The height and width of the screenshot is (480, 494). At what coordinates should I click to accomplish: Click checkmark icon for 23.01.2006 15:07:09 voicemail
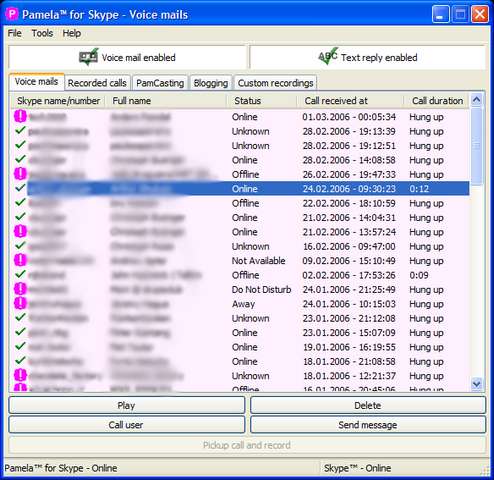pos(20,332)
